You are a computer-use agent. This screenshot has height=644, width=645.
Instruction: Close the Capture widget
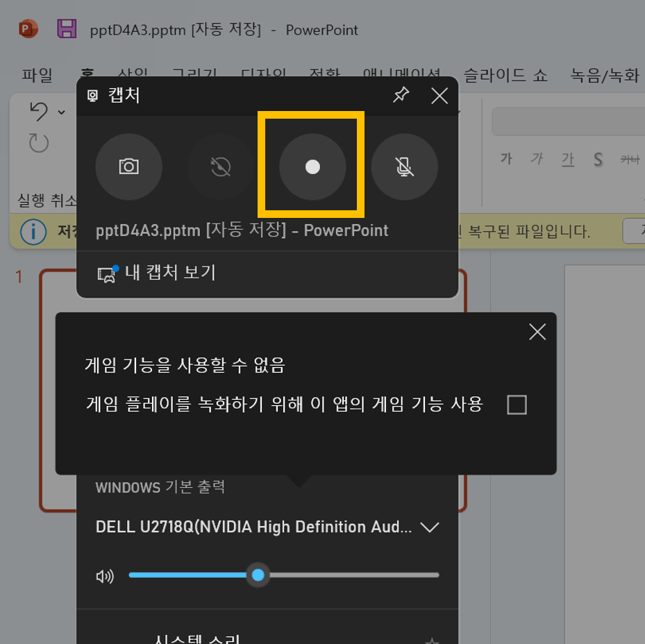pyautogui.click(x=439, y=96)
